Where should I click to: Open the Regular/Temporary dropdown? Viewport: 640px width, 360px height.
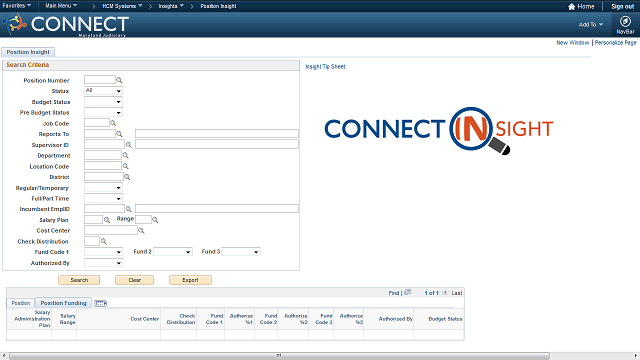coord(103,188)
